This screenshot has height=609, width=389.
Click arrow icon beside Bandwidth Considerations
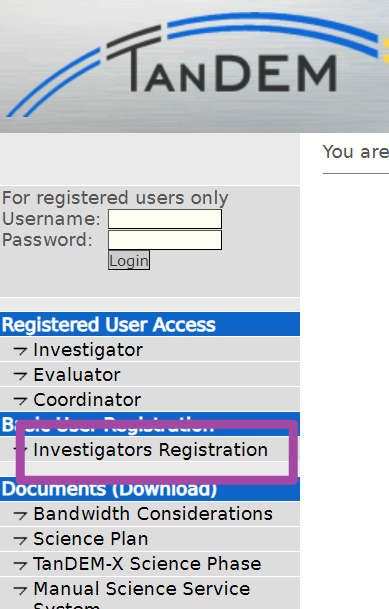(20, 515)
